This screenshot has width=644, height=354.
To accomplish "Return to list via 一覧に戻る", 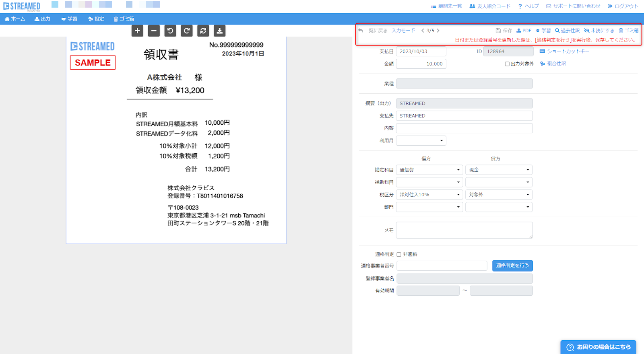I will [x=373, y=31].
